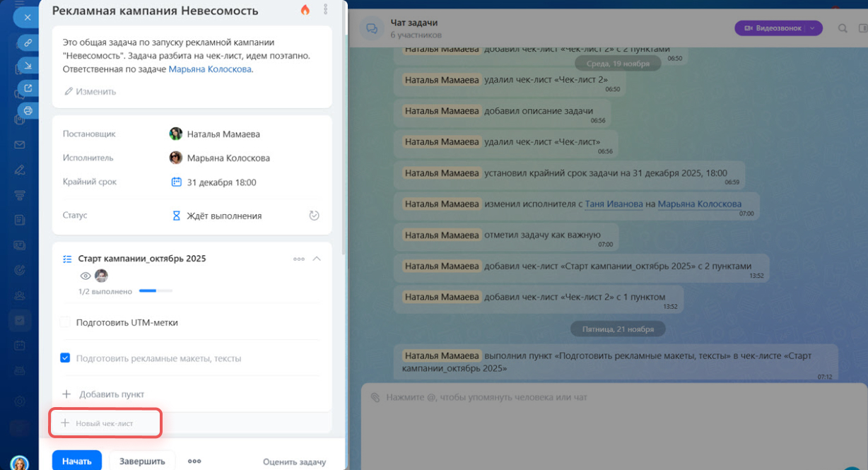Viewport: 868px width, 470px height.
Task: Open the three-dot task menu beside the title
Action: point(326,10)
